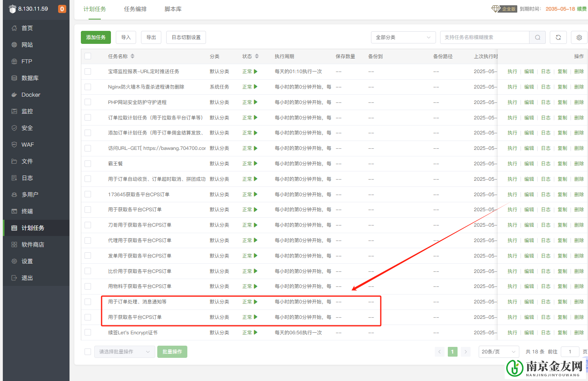This screenshot has height=381, width=588.
Task: Click the orange notification badge
Action: (62, 9)
